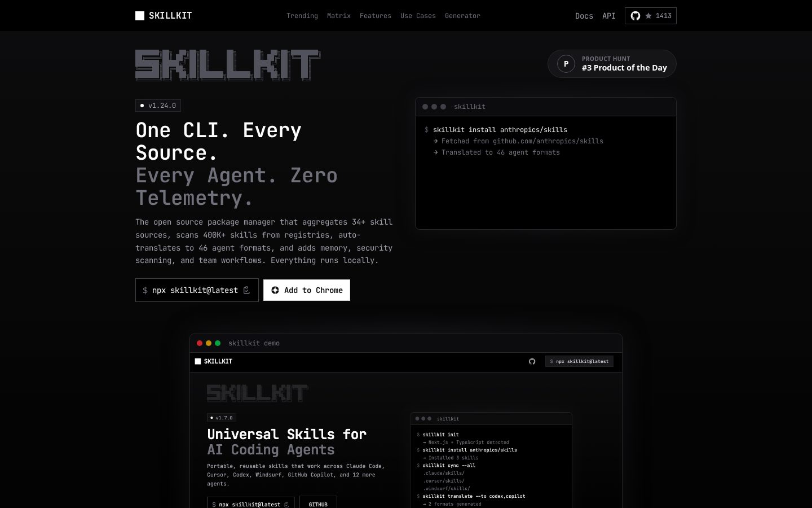812x508 pixels.
Task: Open the Trending nav link
Action: 302,16
